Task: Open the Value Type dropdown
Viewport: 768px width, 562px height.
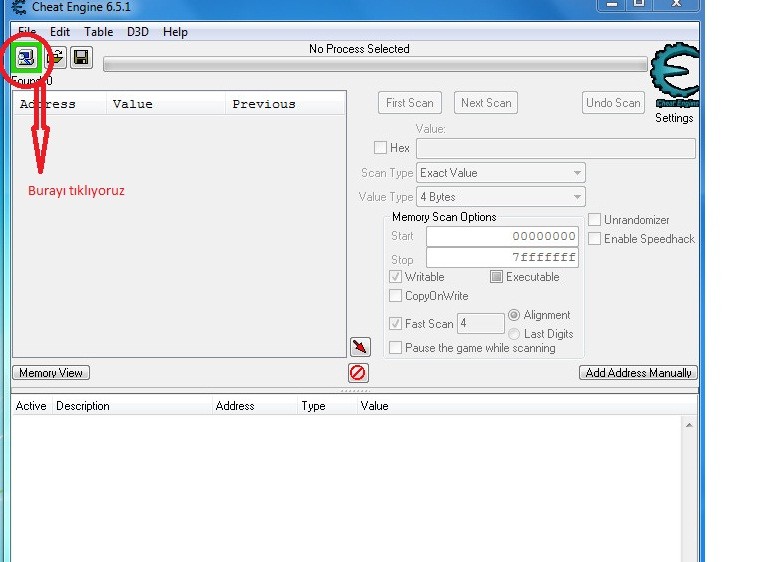Action: pos(501,197)
